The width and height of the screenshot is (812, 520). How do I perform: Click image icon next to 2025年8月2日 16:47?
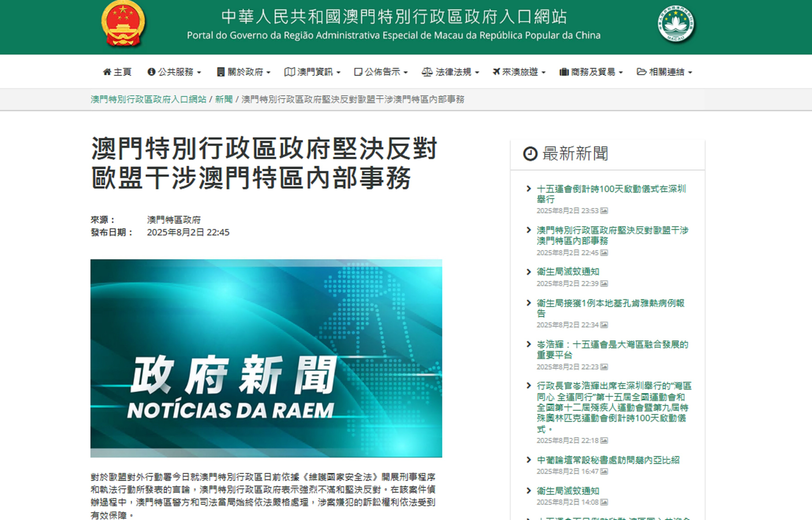(604, 471)
